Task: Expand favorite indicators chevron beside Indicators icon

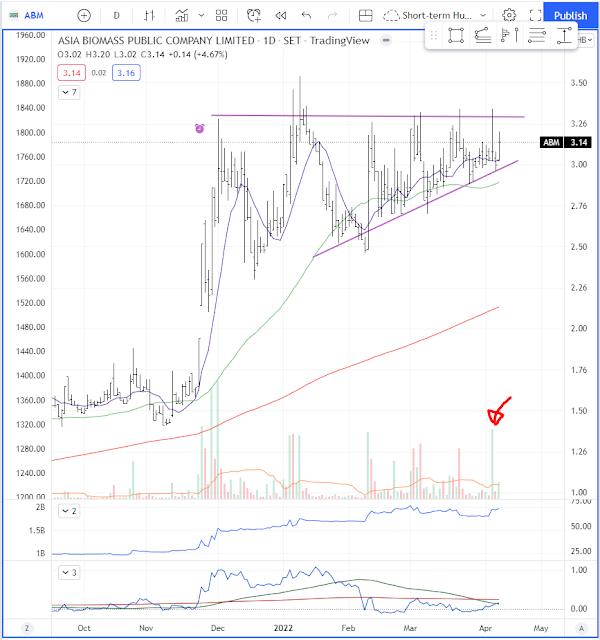Action: 201,16
